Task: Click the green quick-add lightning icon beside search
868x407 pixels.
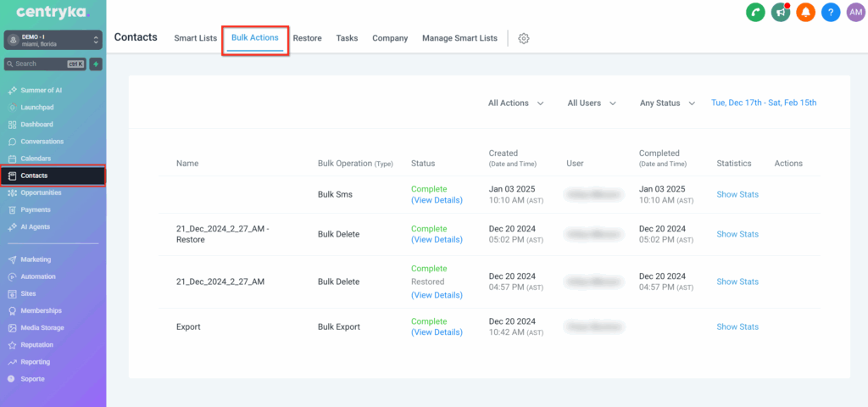Action: click(96, 64)
